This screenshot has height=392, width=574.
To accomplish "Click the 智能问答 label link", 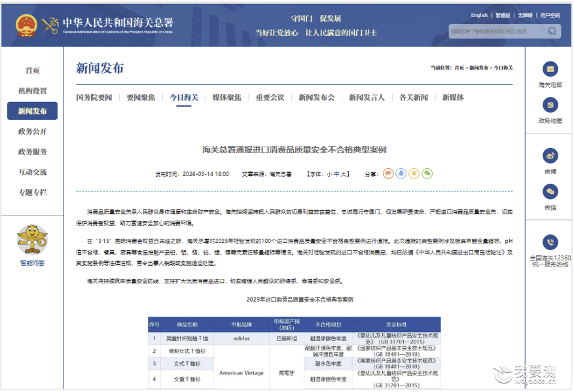I will (x=32, y=263).
